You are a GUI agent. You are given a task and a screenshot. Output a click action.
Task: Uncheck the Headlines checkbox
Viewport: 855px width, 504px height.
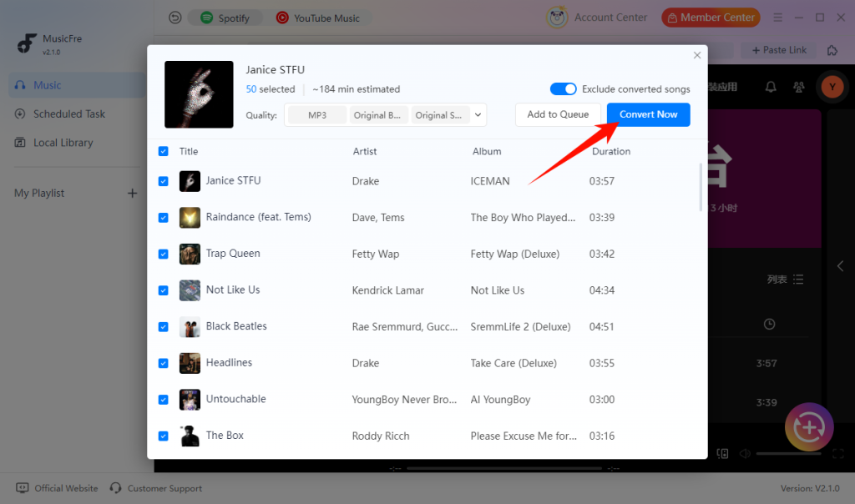(x=163, y=363)
